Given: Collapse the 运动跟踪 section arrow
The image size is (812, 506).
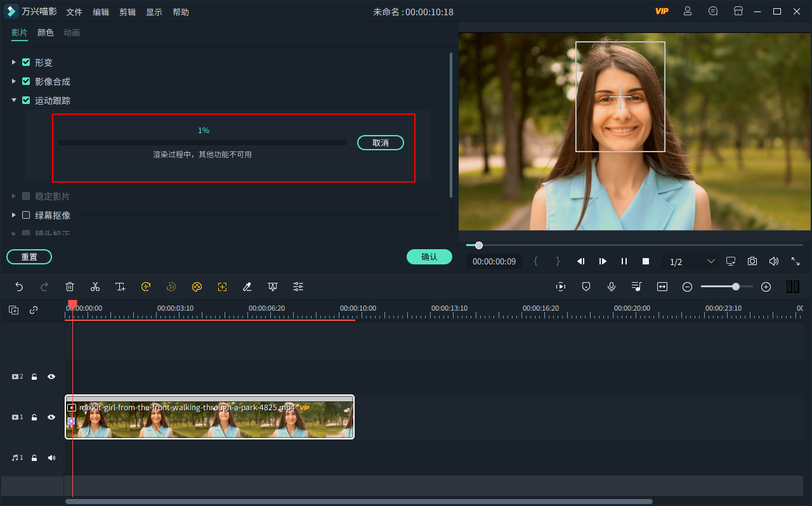Looking at the screenshot, I should (x=14, y=100).
